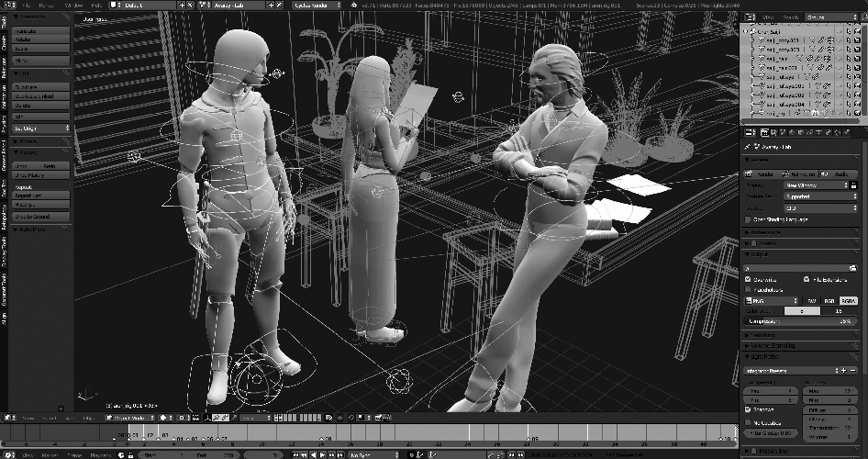The width and height of the screenshot is (868, 459).
Task: Click the Animation render button
Action: [799, 174]
